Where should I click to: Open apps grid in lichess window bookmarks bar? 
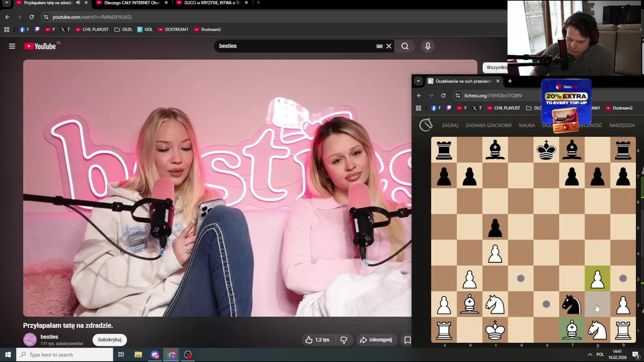[x=418, y=108]
